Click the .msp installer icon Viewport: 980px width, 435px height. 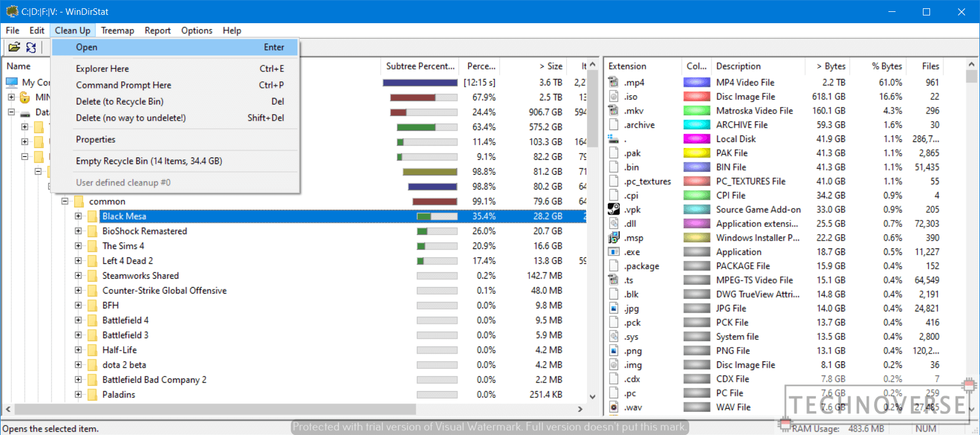614,238
